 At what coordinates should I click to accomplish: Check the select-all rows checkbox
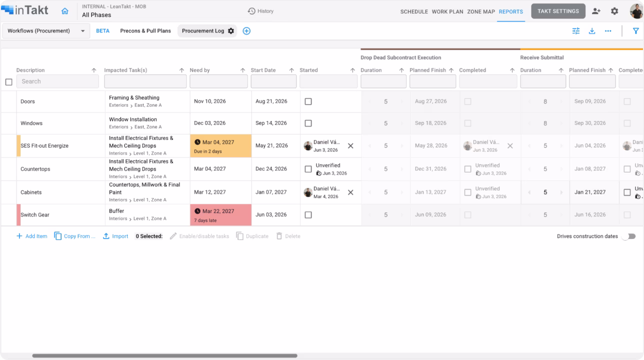[x=8, y=82]
